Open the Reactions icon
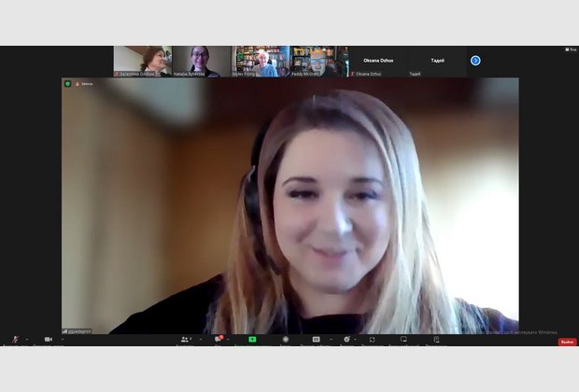Image resolution: width=579 pixels, height=392 pixels. (346, 339)
